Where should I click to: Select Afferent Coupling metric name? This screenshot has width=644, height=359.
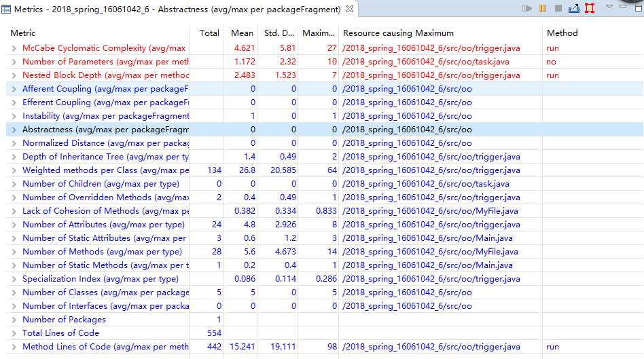click(x=105, y=89)
